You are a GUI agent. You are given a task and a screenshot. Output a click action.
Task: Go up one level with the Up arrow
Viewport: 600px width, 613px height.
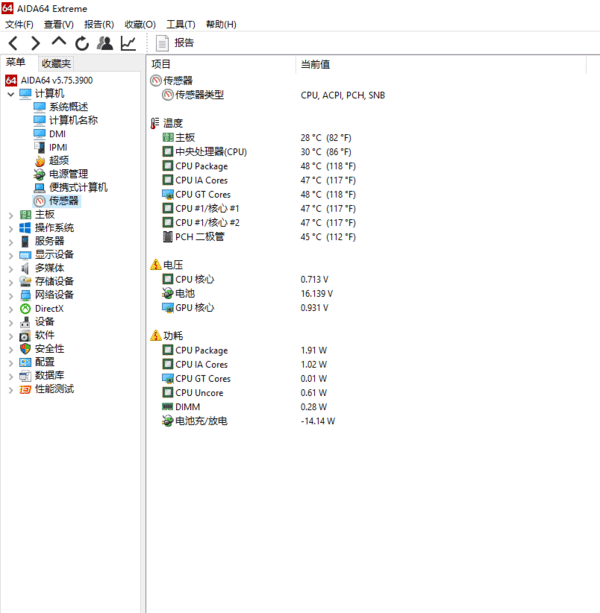(x=59, y=42)
